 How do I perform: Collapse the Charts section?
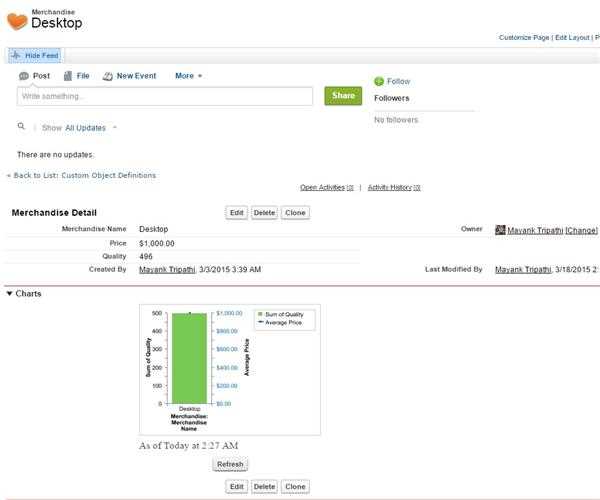click(x=10, y=294)
